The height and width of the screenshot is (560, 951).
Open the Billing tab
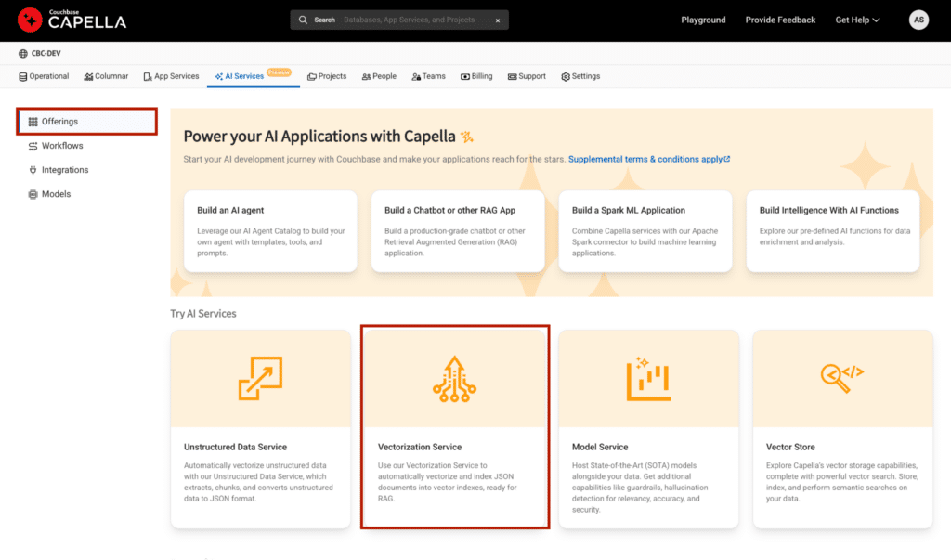coord(476,76)
